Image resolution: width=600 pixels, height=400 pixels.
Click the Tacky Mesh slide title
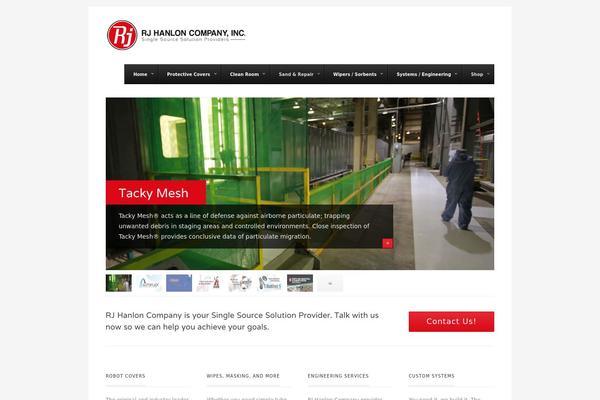(153, 193)
